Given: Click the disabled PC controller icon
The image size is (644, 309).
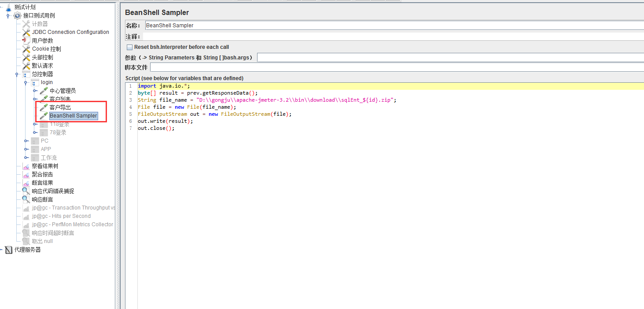Looking at the screenshot, I should (x=35, y=141).
